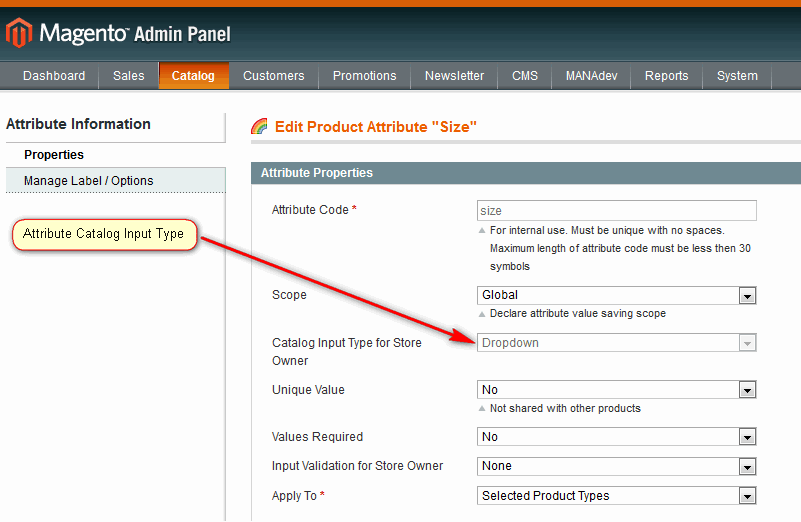The width and height of the screenshot is (801, 522).
Task: Open the CMS menu
Action: tap(525, 76)
